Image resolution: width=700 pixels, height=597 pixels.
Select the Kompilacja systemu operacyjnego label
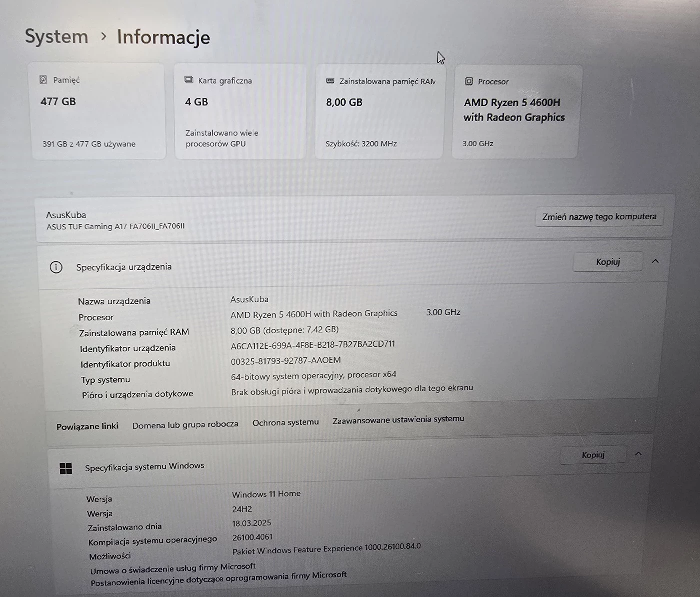(153, 541)
